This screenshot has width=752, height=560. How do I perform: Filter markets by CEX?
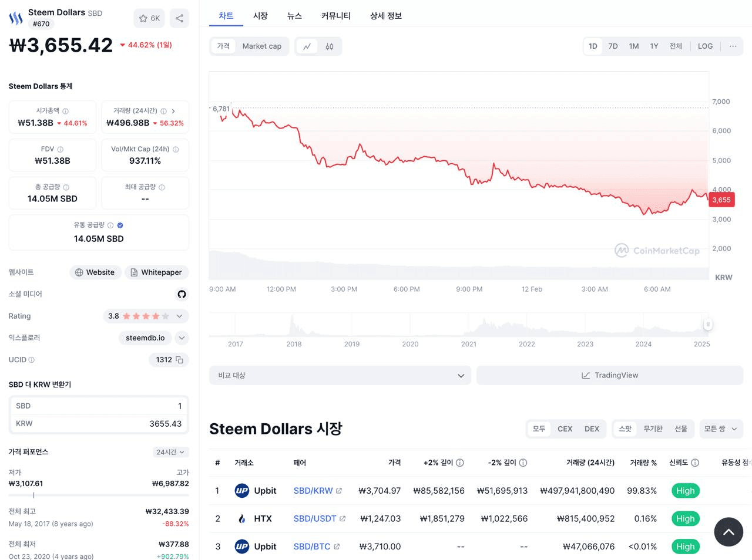point(565,429)
